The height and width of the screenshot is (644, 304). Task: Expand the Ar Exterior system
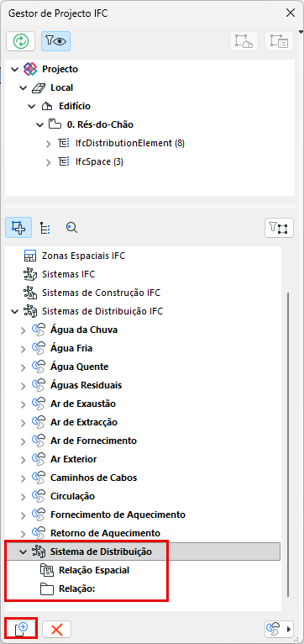pos(24,459)
